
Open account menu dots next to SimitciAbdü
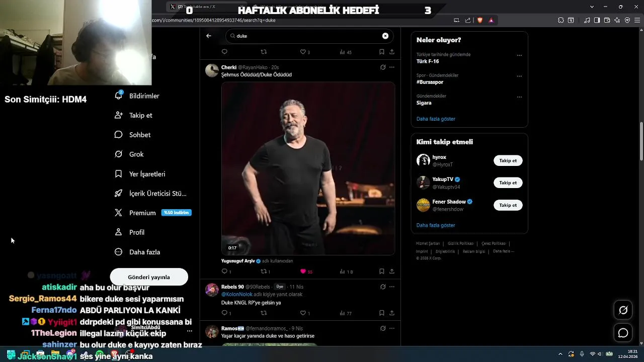190,331
